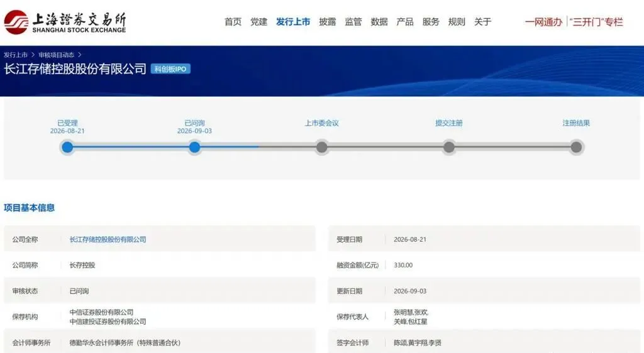Click the Shanghai Stock Exchange logo
This screenshot has width=644, height=353.
click(x=65, y=22)
